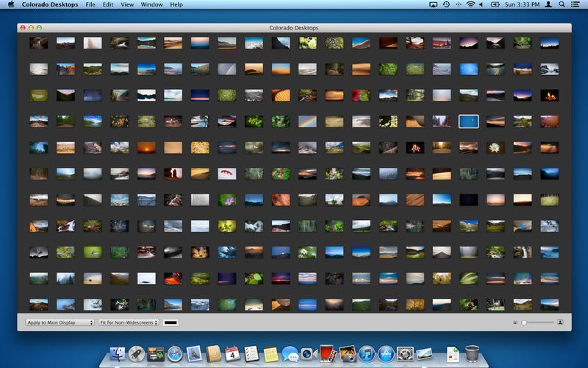
Task: Open Safari from the dock
Action: 174,354
